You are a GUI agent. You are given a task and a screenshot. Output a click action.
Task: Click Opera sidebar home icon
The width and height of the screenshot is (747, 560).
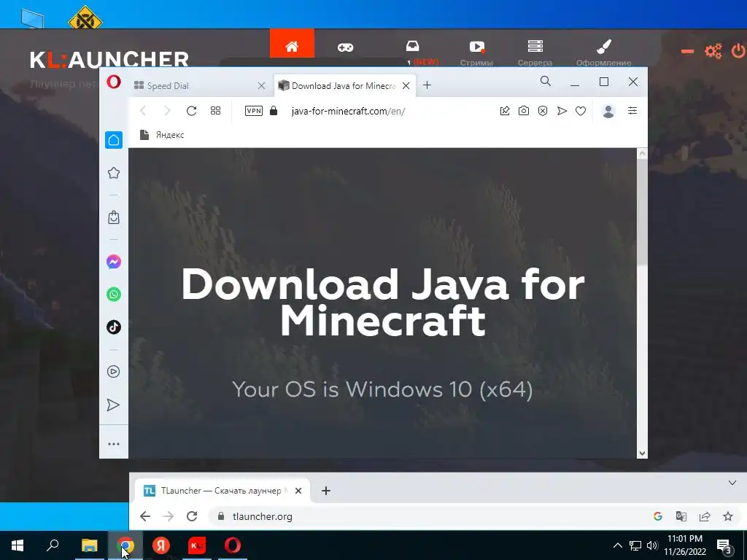click(113, 140)
